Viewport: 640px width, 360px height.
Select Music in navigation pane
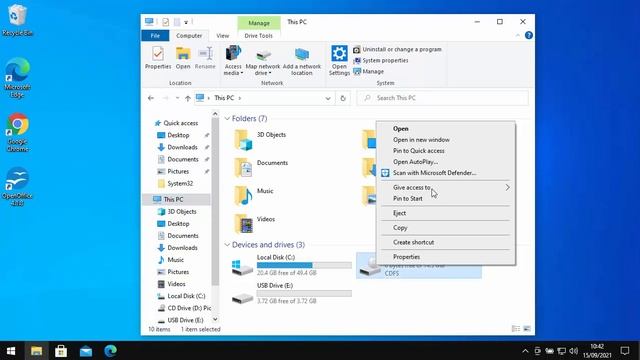coord(176,260)
